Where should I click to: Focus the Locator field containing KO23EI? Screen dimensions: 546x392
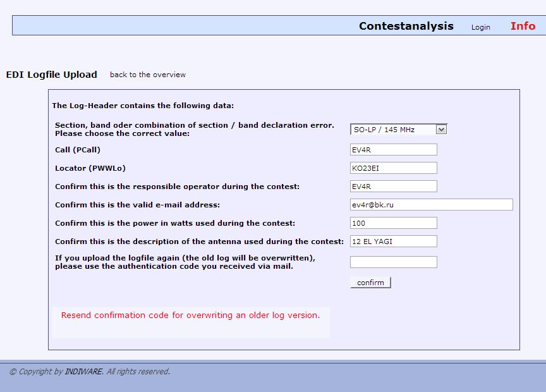[393, 168]
